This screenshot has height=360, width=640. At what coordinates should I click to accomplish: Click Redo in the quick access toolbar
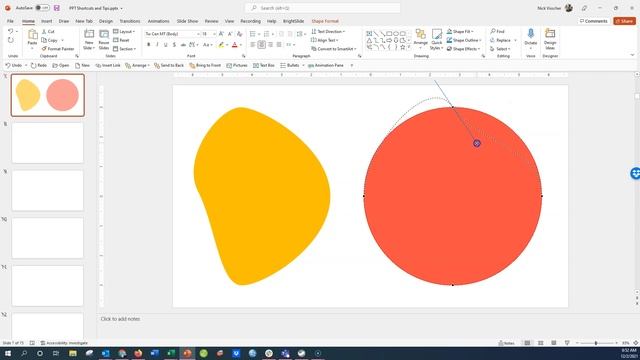tap(39, 65)
